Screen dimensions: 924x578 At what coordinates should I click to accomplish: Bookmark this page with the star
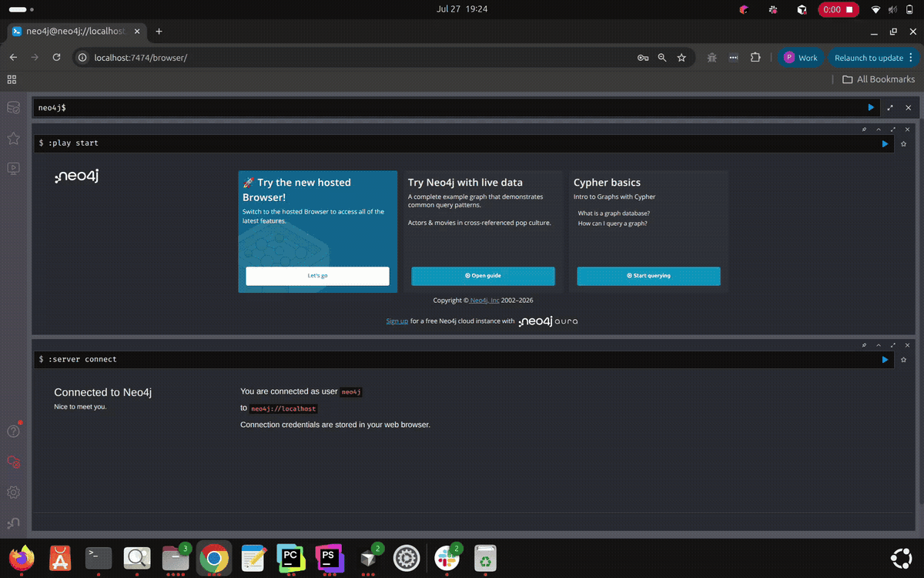coord(681,58)
